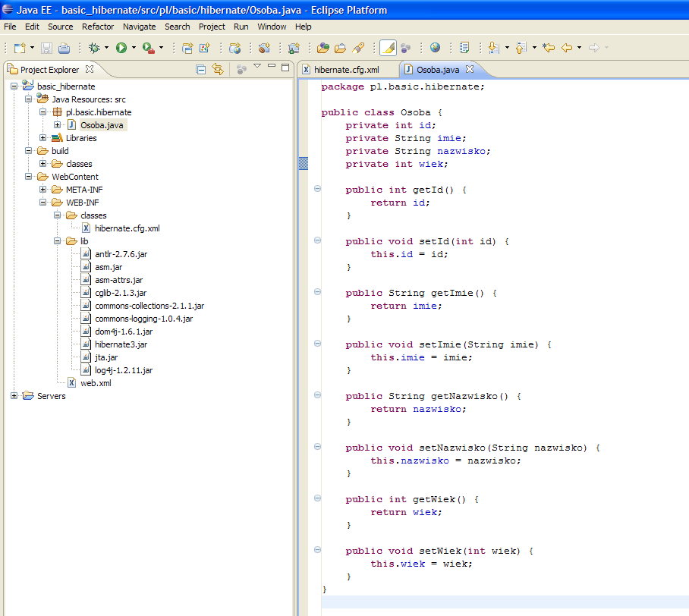Click the Next Annotation down-arrow icon
This screenshot has height=616, width=689.
click(x=494, y=48)
